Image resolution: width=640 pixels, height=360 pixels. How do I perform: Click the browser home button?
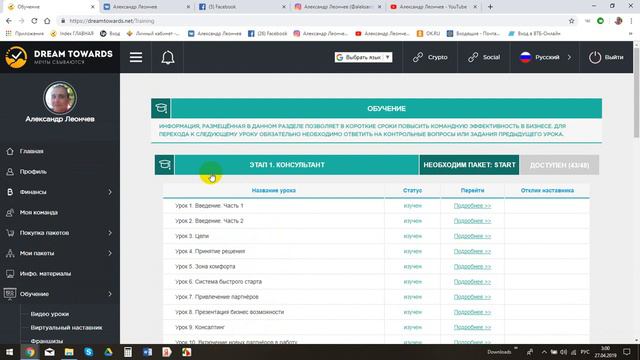[47, 21]
